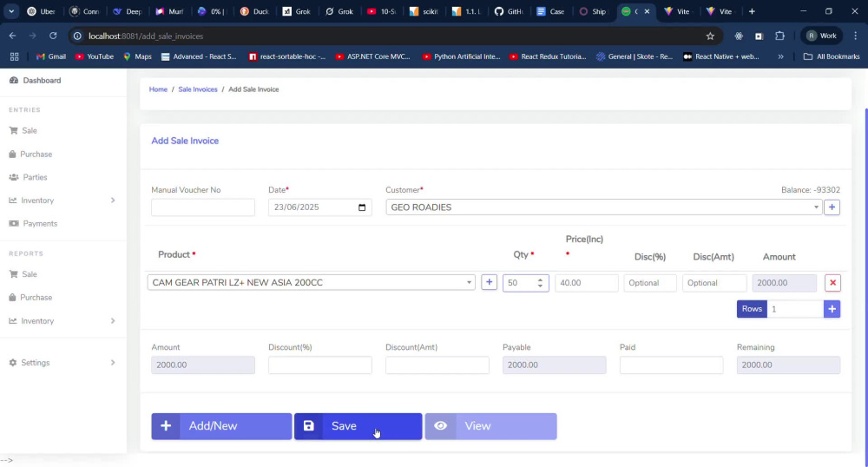Switch to the Ship tab

[x=594, y=11]
